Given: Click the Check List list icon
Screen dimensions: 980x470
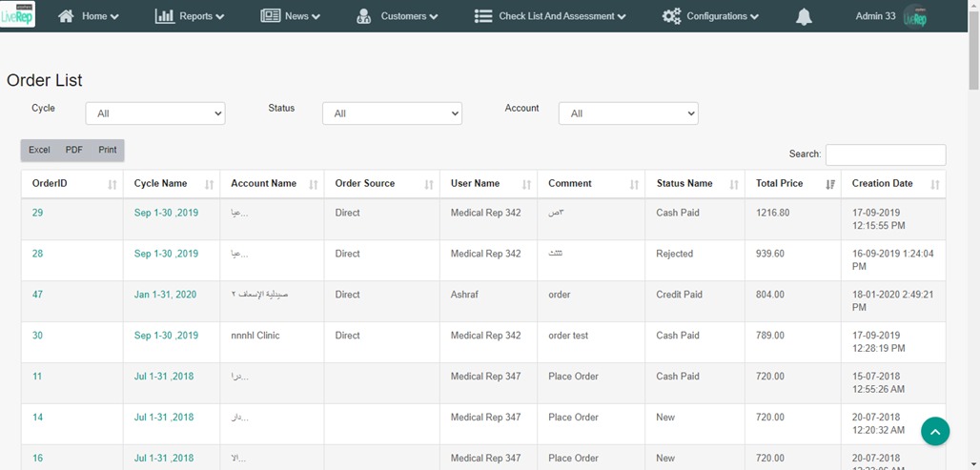Looking at the screenshot, I should tap(483, 16).
